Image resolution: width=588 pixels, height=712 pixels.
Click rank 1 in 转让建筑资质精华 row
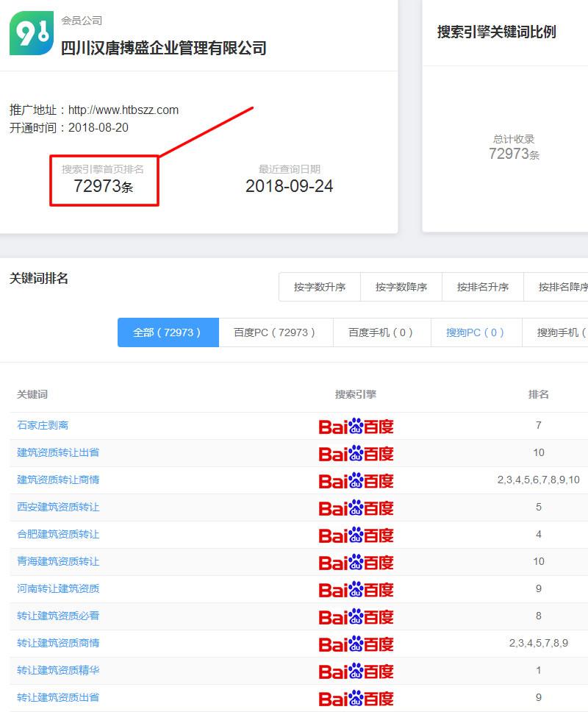coord(539,670)
